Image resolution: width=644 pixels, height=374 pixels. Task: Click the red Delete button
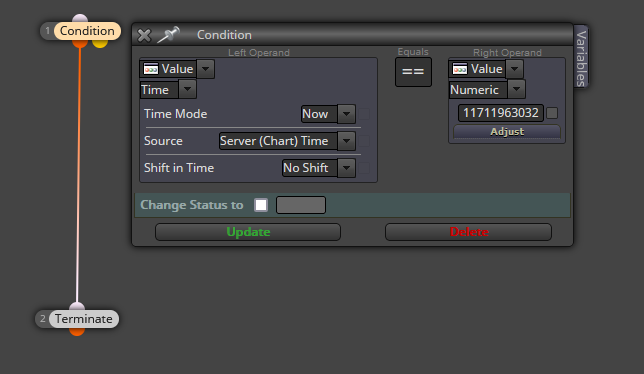pyautogui.click(x=469, y=232)
